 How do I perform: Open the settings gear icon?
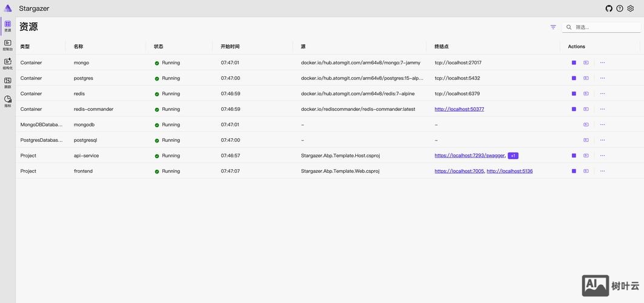(630, 8)
